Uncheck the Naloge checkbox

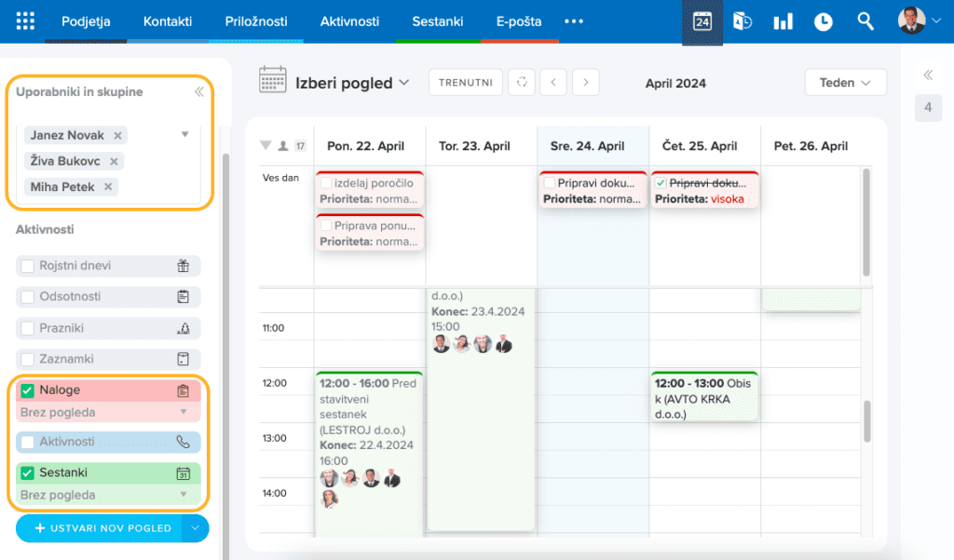pyautogui.click(x=28, y=390)
